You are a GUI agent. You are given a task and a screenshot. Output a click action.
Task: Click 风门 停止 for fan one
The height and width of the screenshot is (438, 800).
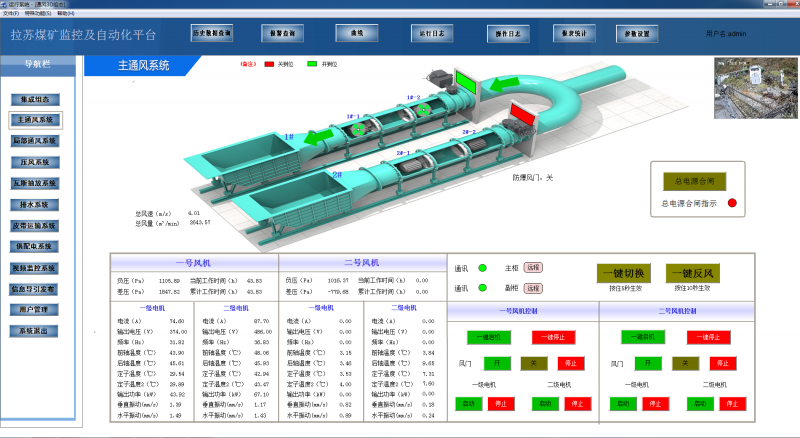(571, 363)
